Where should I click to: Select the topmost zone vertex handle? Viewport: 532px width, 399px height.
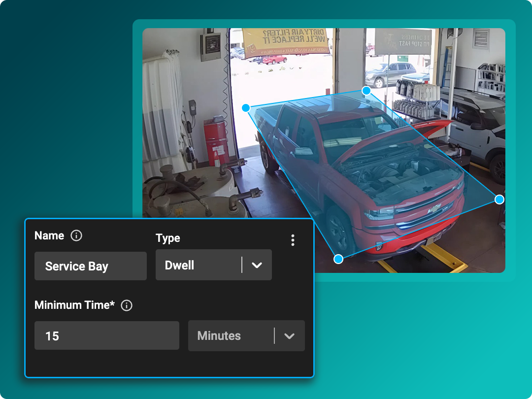point(366,91)
